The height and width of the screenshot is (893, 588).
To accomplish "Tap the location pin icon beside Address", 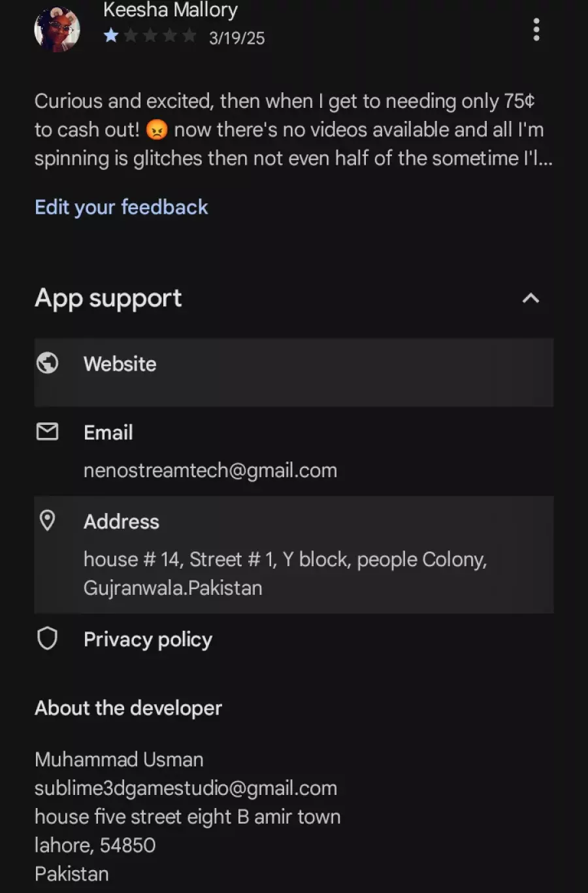I will coord(47,521).
